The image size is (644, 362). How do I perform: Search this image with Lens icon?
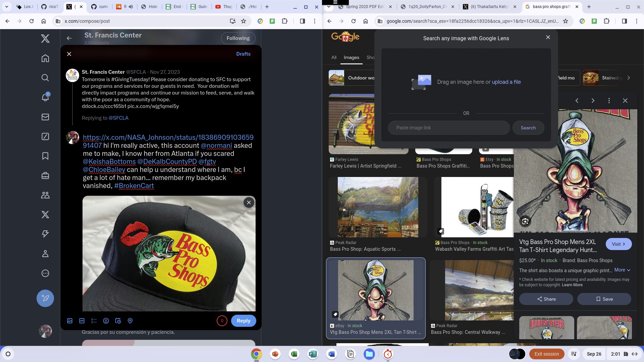(x=525, y=221)
